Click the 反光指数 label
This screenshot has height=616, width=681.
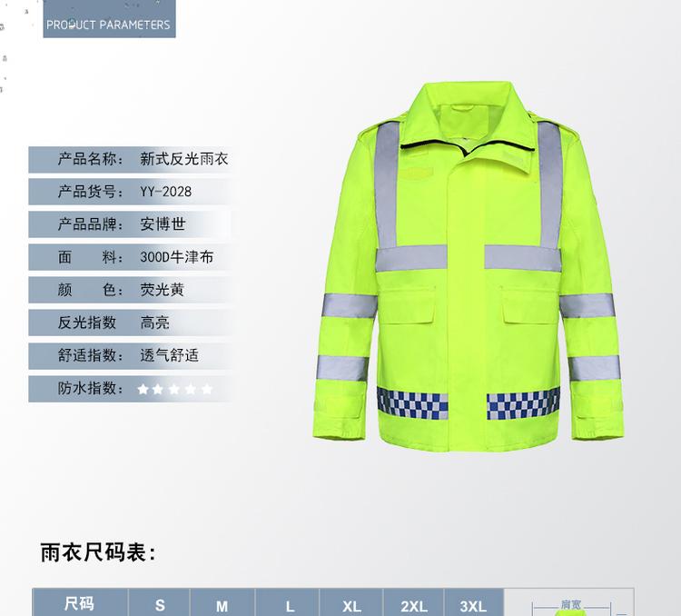pos(87,323)
